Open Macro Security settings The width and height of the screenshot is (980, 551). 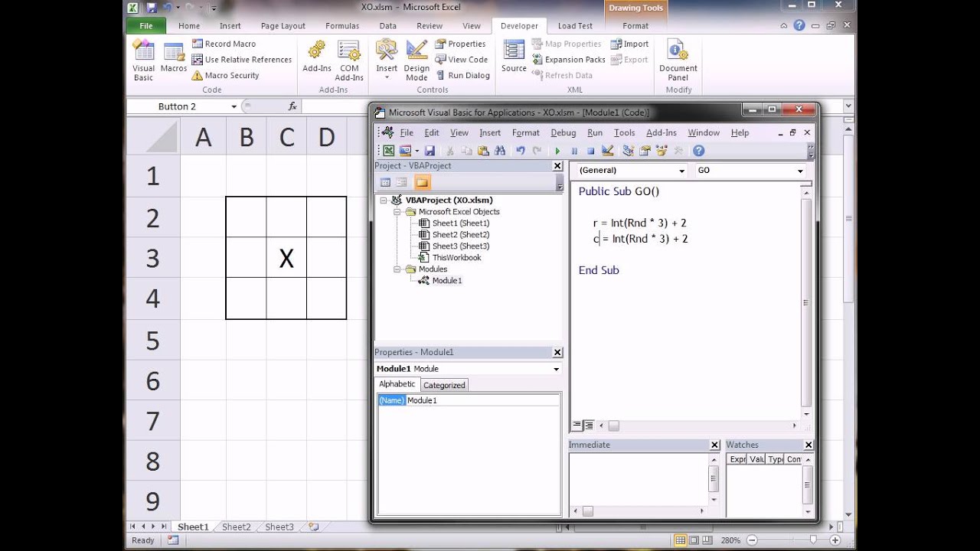[x=226, y=75]
